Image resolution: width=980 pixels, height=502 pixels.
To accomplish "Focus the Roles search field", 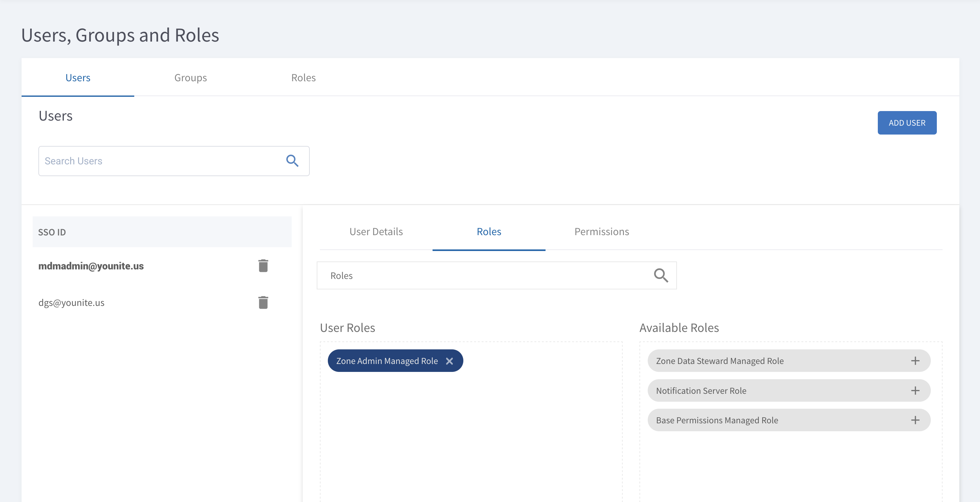I will pyautogui.click(x=496, y=275).
